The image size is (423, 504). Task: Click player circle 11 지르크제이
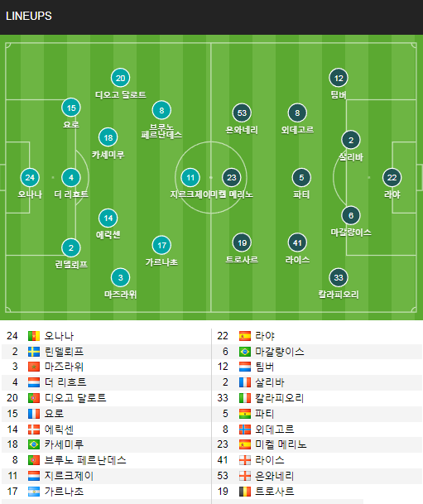click(190, 177)
